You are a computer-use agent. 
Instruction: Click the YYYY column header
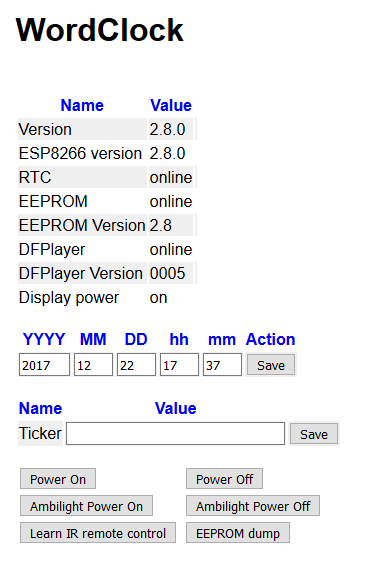pyautogui.click(x=44, y=339)
